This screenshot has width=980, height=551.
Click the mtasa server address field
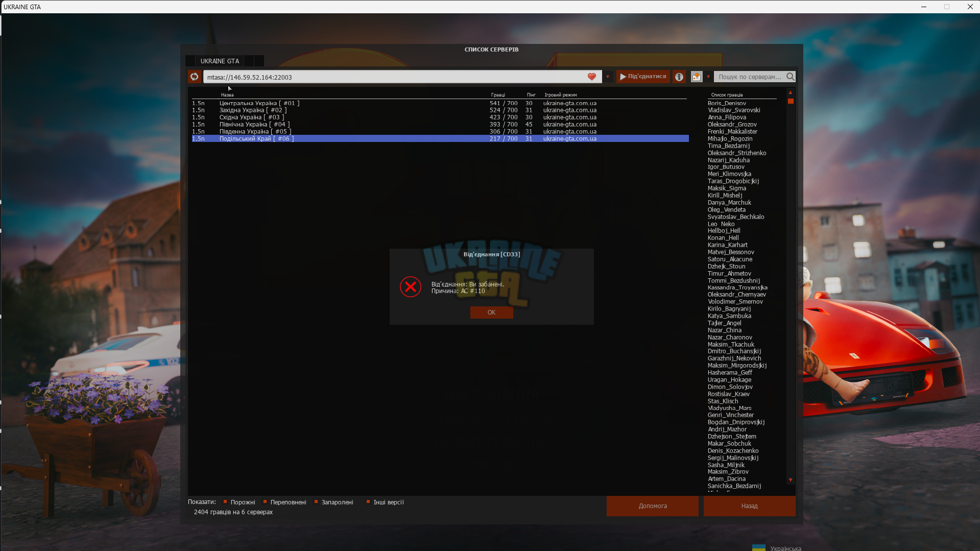tap(402, 77)
